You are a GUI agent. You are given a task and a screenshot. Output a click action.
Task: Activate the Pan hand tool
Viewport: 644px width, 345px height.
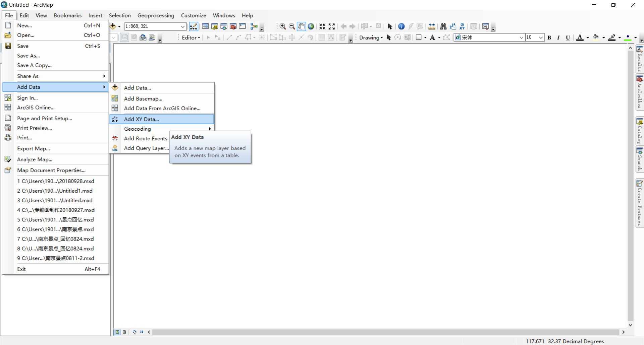pos(301,26)
